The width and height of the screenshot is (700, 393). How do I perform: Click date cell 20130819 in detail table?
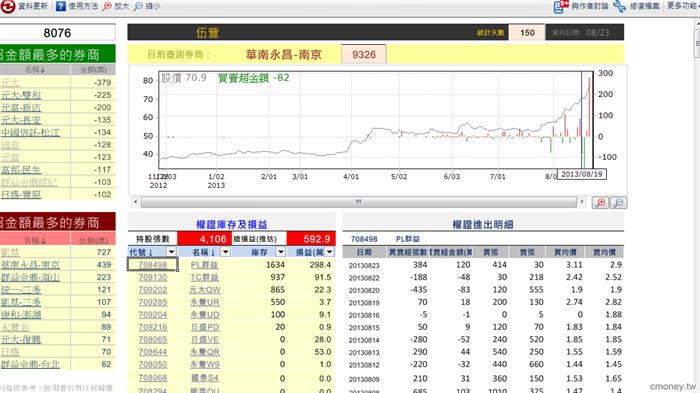pos(364,303)
